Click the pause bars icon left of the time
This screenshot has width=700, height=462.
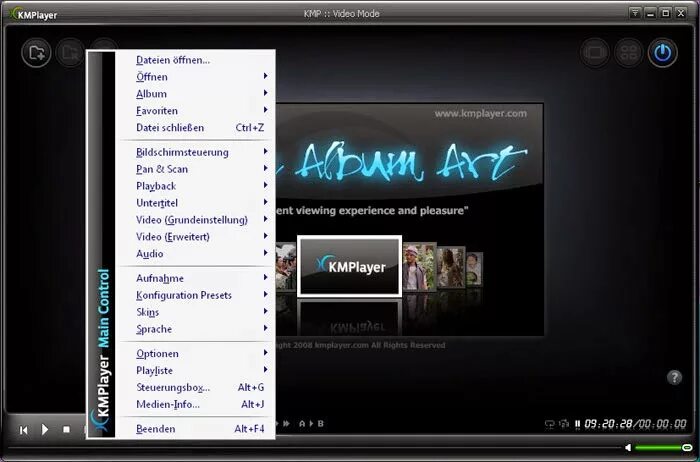(x=578, y=424)
